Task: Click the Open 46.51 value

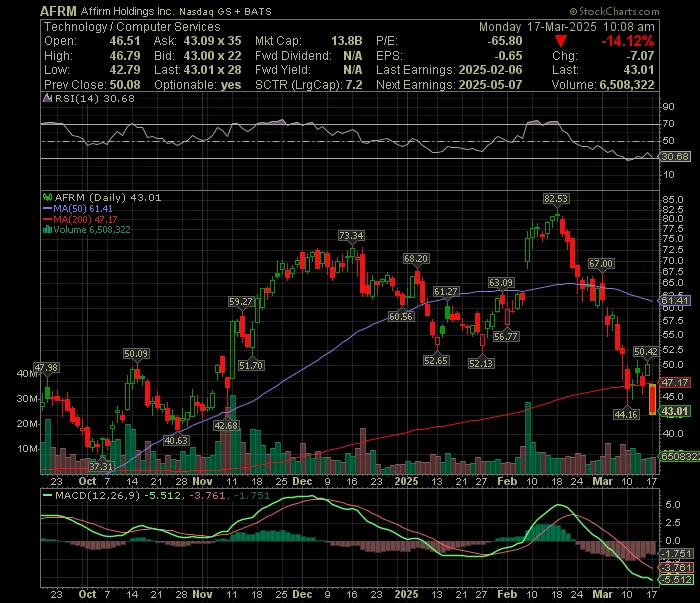Action: coord(125,41)
